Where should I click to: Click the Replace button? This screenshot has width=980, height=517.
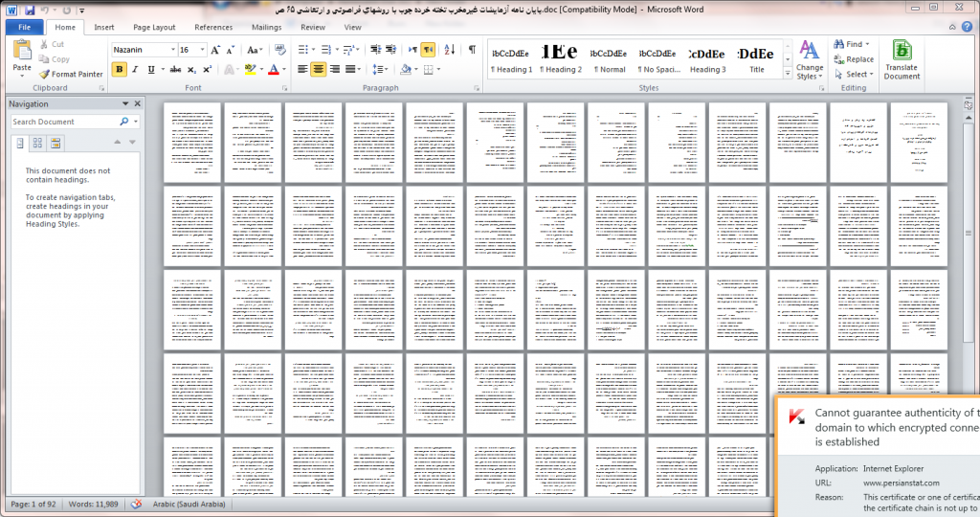click(x=852, y=59)
